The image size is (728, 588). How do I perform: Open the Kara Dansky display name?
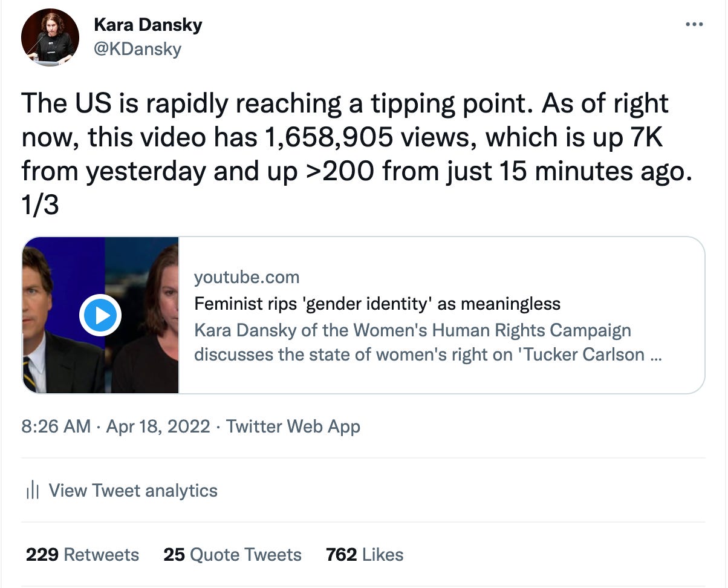click(x=148, y=25)
